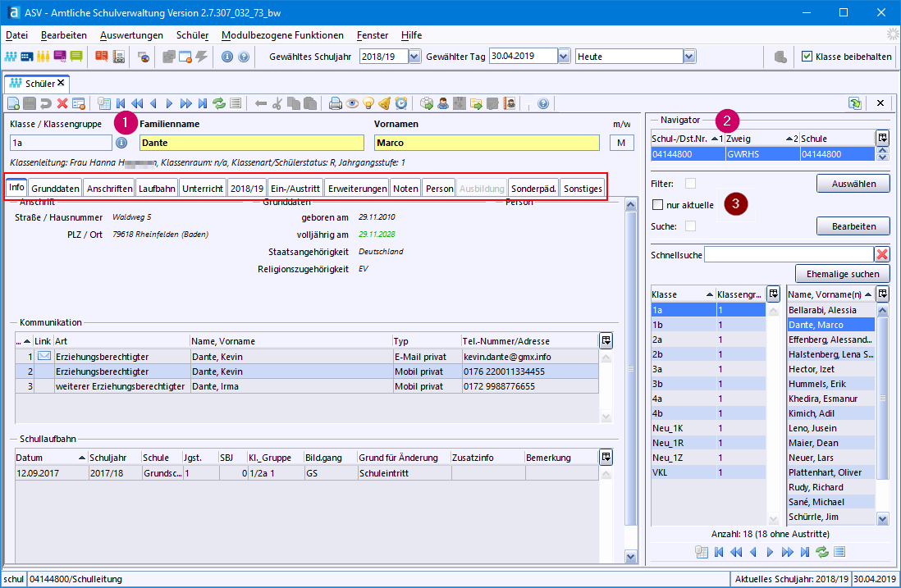Click into the Schnellsuche input field
This screenshot has height=588, width=901.
[x=788, y=255]
